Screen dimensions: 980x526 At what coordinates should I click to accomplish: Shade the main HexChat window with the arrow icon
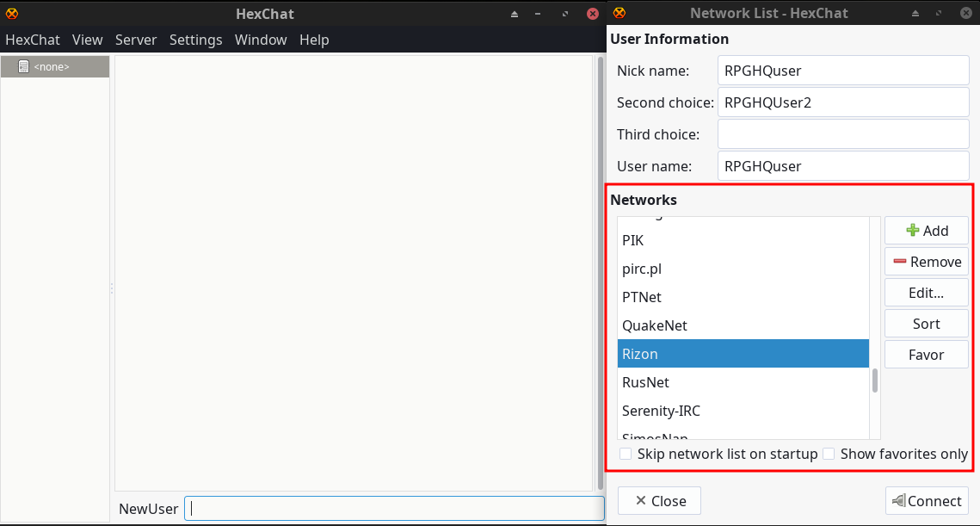point(515,14)
